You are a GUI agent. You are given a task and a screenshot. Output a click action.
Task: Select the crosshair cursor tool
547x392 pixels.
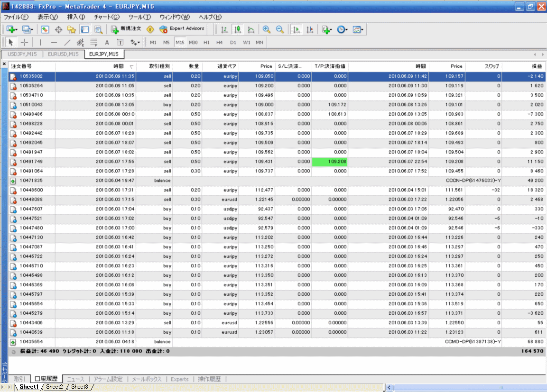(x=25, y=42)
